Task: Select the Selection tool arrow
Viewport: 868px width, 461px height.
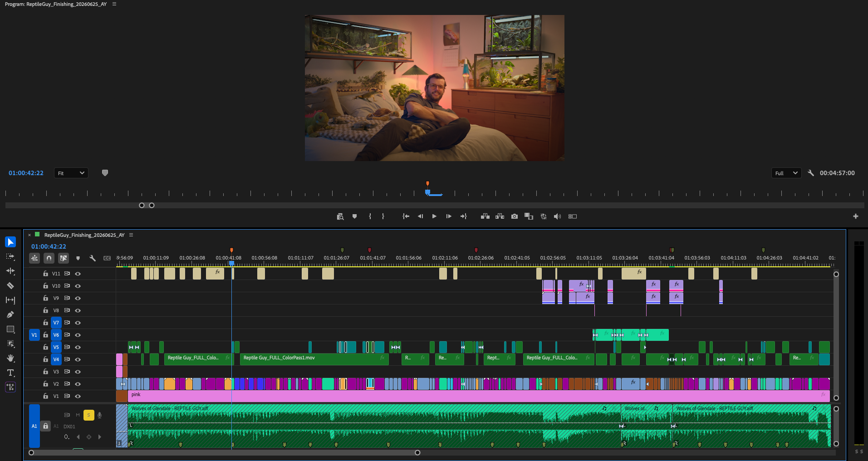Action: click(x=10, y=242)
